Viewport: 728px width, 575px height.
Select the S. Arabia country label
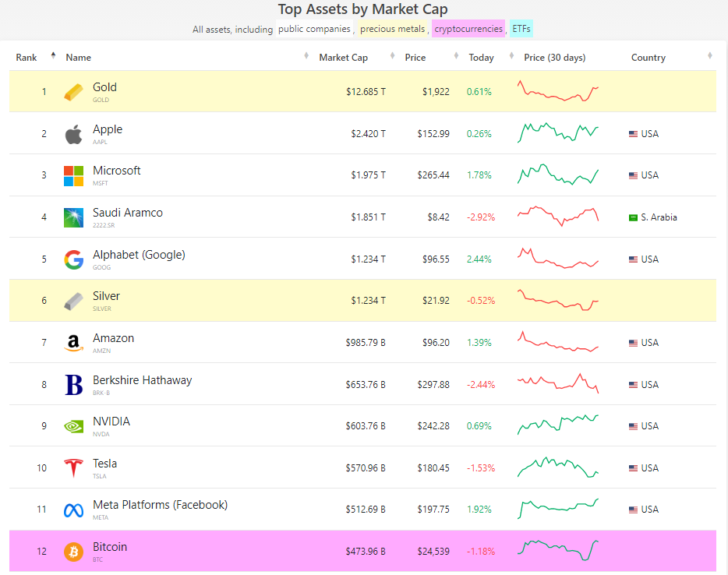(x=659, y=217)
